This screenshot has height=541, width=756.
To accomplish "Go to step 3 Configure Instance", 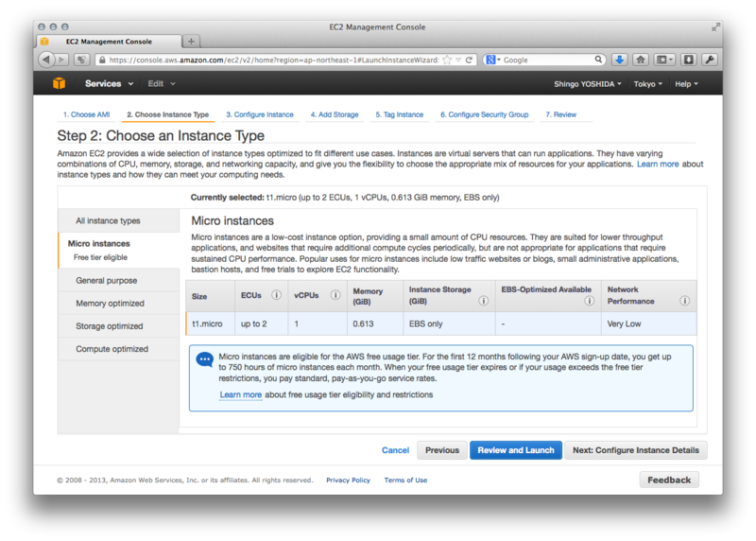I will pyautogui.click(x=260, y=114).
